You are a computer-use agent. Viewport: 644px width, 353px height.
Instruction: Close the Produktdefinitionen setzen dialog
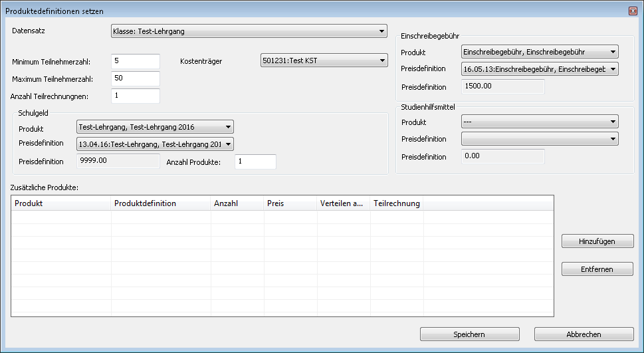(x=632, y=11)
